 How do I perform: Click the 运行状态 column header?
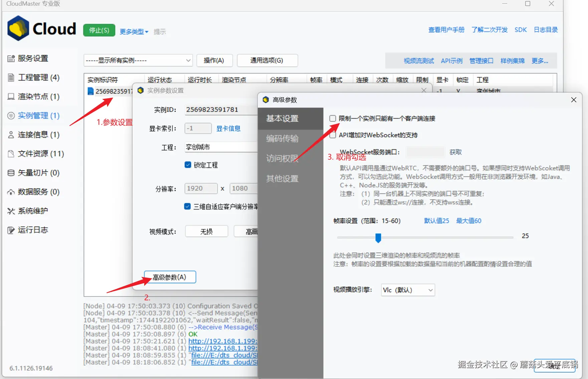coord(160,80)
